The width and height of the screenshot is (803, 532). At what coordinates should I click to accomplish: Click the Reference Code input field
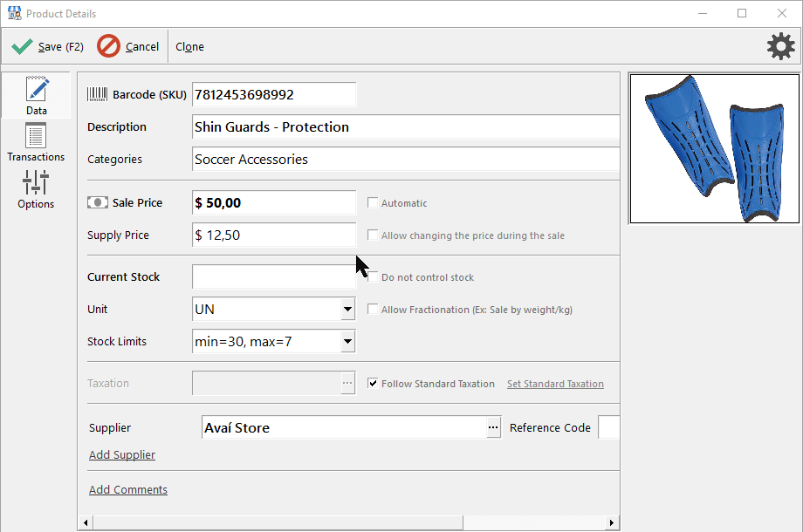click(609, 427)
